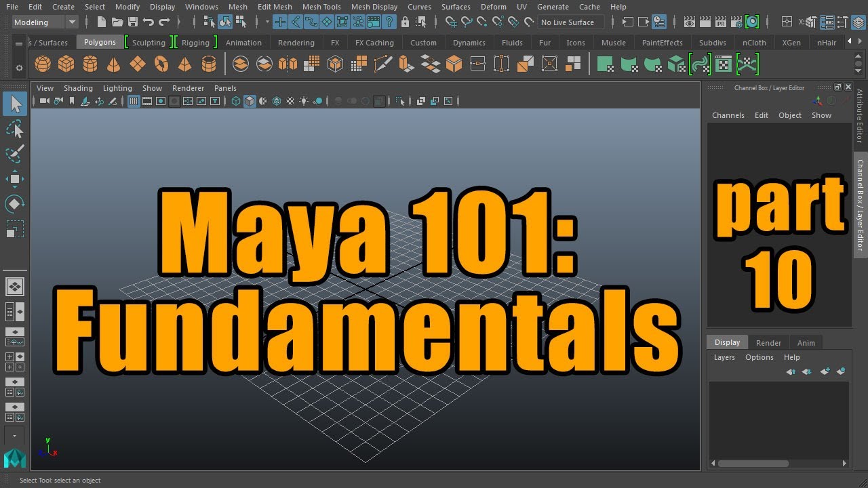Screen dimensions: 868x488
Task: Click the Mirror geometry shelf icon
Action: click(288, 64)
